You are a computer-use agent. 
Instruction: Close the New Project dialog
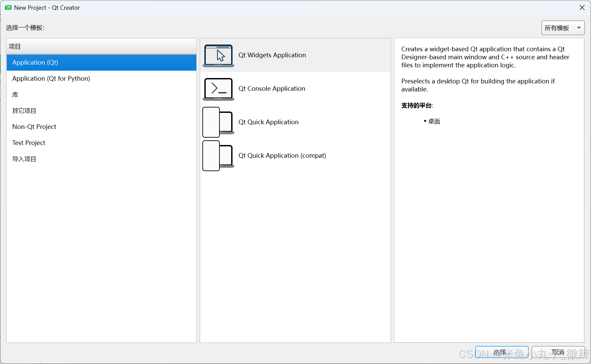point(582,8)
